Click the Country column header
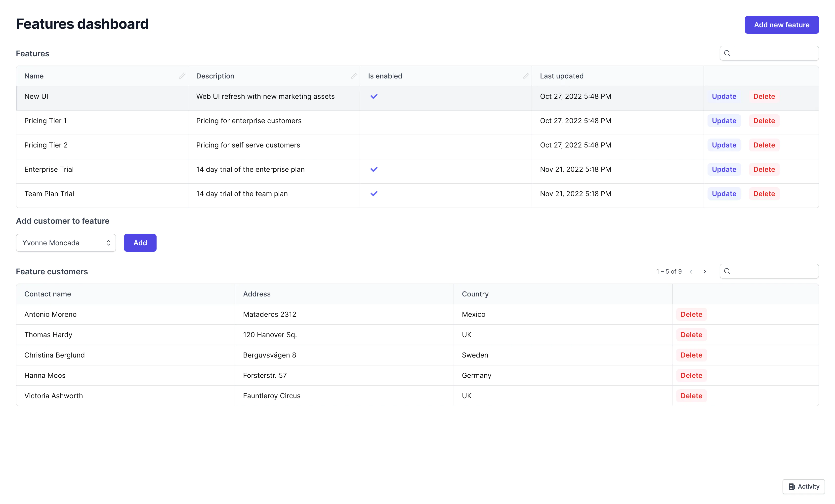Screen dimensions: 835x504 (x=563, y=294)
